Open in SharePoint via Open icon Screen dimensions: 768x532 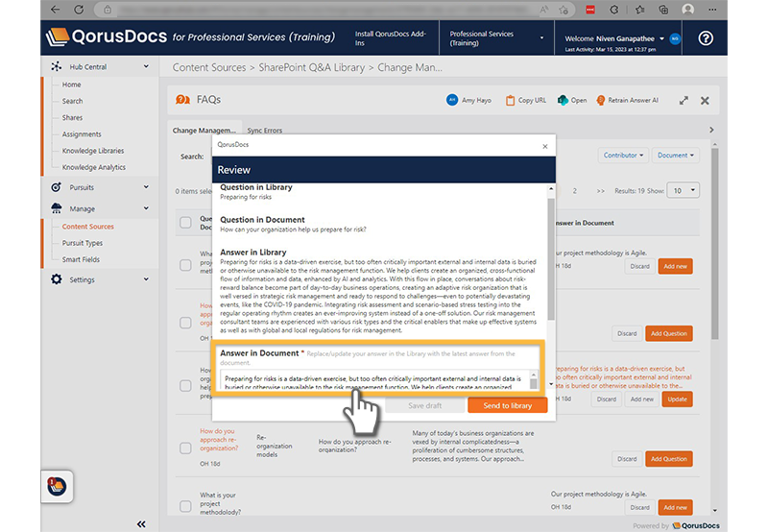(563, 100)
